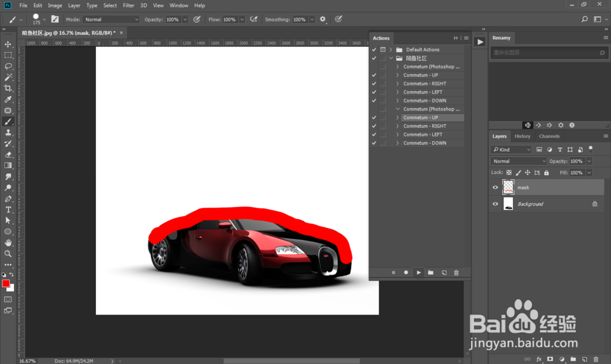
Task: Select the Eraser tool
Action: [9, 155]
